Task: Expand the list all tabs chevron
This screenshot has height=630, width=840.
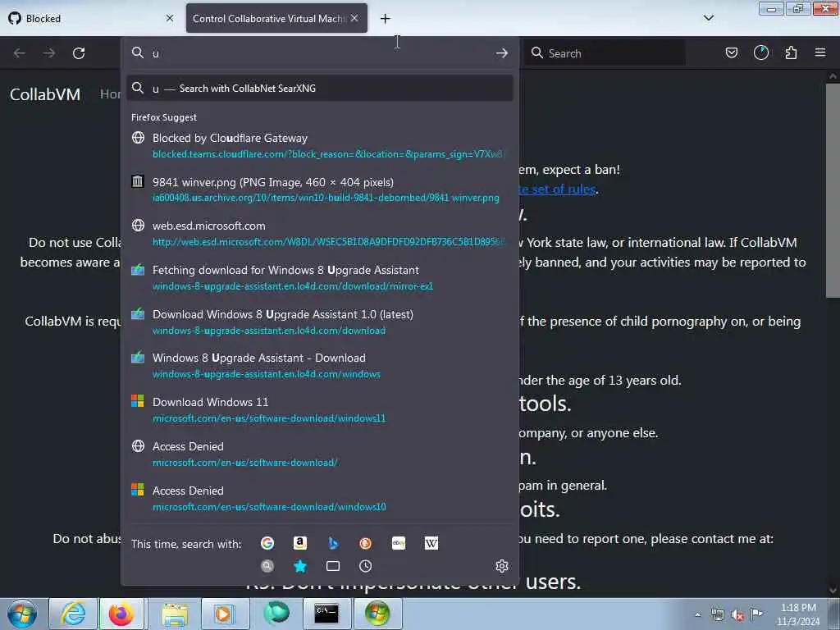Action: tap(709, 18)
